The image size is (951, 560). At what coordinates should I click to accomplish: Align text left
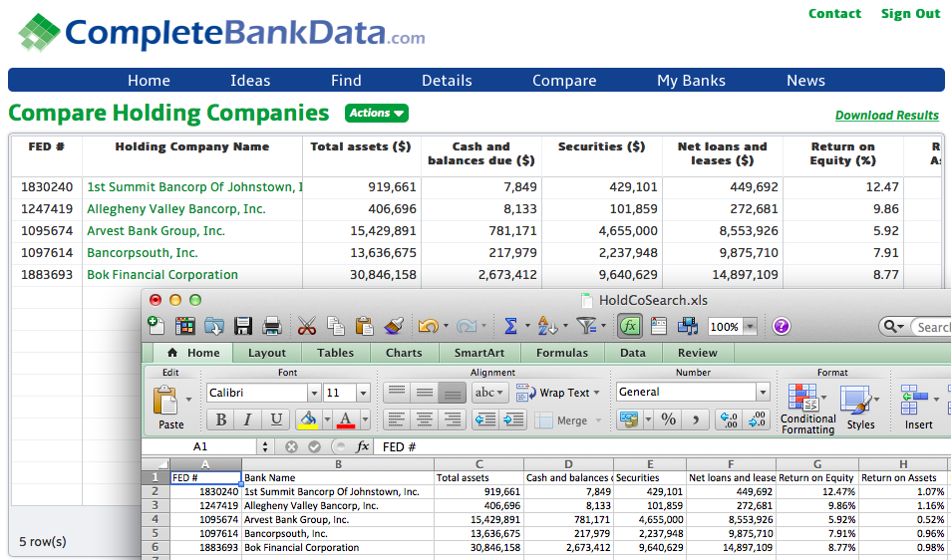397,420
